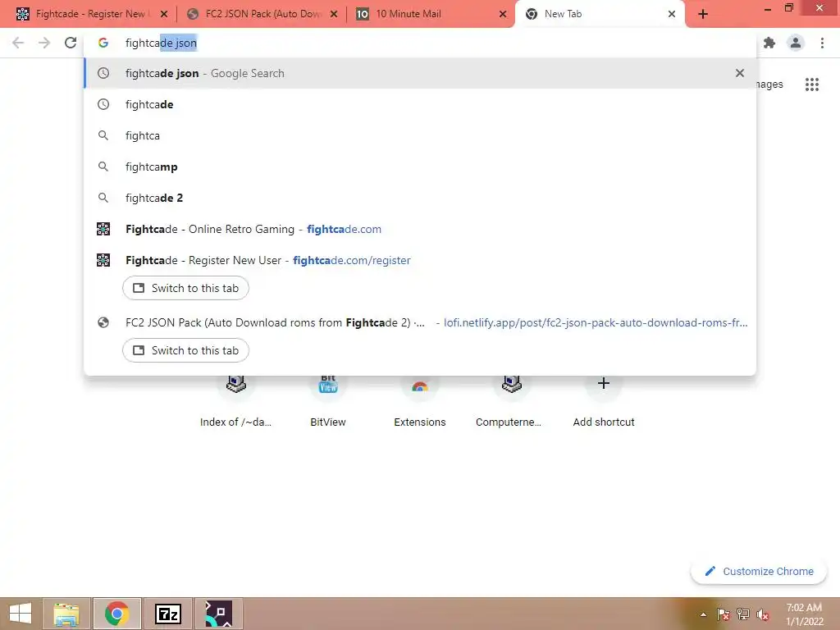Open the Windows Start button
840x630 pixels.
pos(21,614)
